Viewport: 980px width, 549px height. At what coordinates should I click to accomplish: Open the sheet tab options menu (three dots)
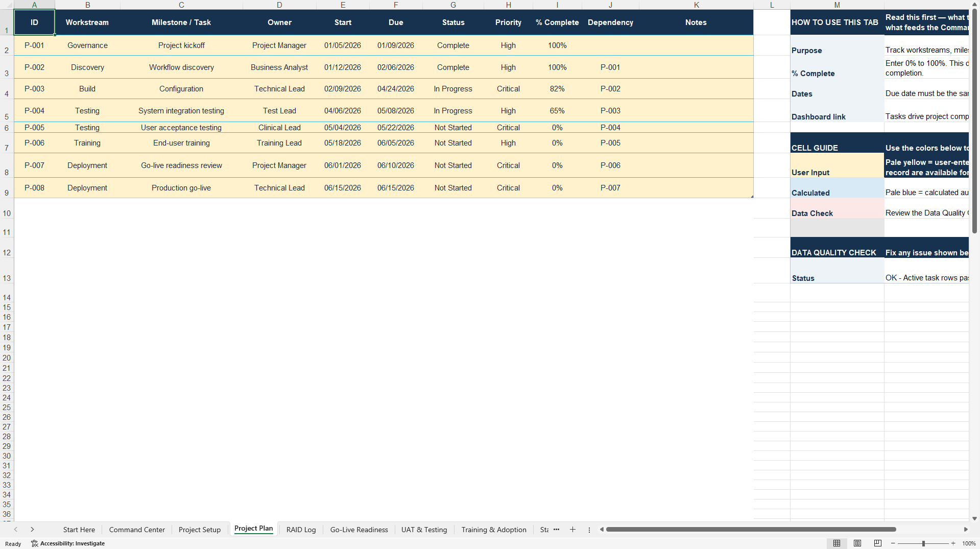[x=589, y=530]
